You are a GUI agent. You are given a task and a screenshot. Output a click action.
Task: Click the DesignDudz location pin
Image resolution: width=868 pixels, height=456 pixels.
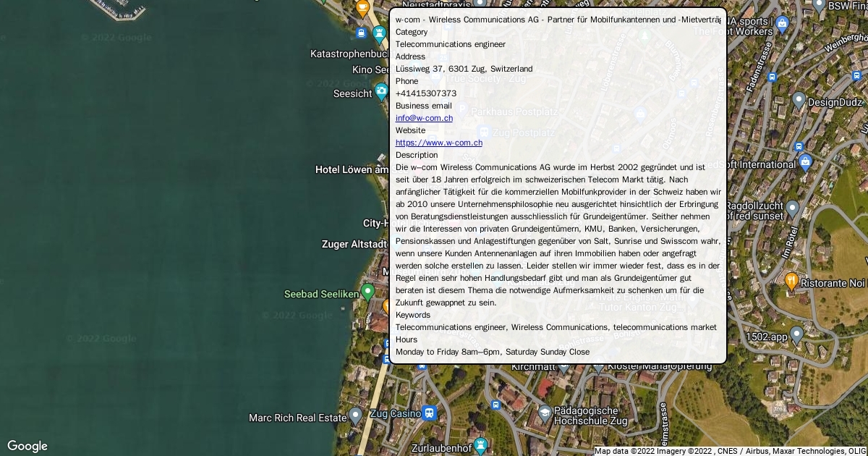tap(799, 101)
